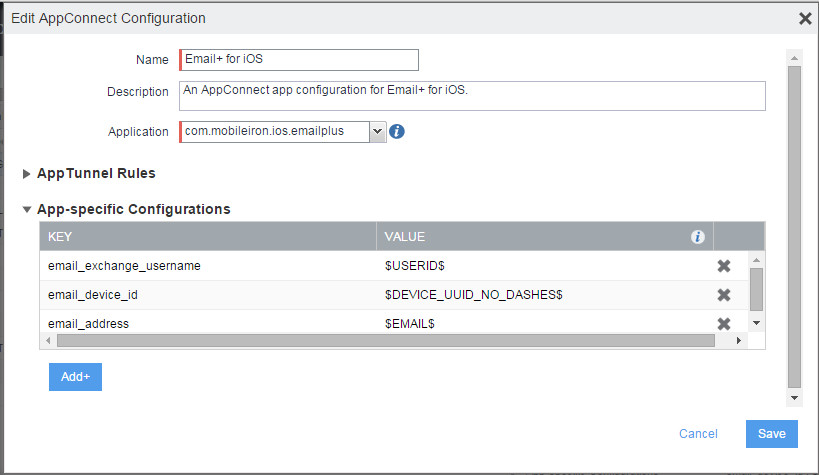819x475 pixels.
Task: Click the KEY column header
Action: pyautogui.click(x=208, y=237)
